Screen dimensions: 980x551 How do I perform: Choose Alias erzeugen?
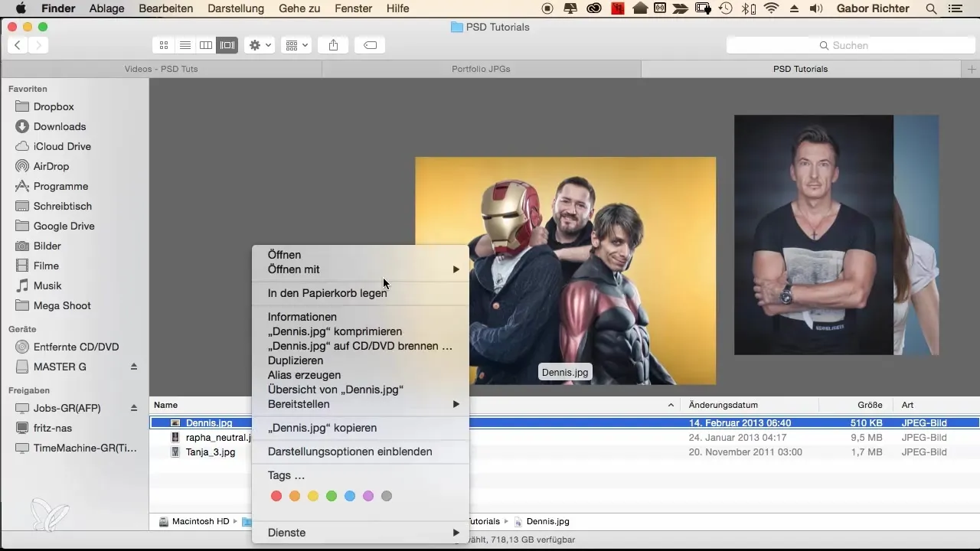tap(360, 375)
